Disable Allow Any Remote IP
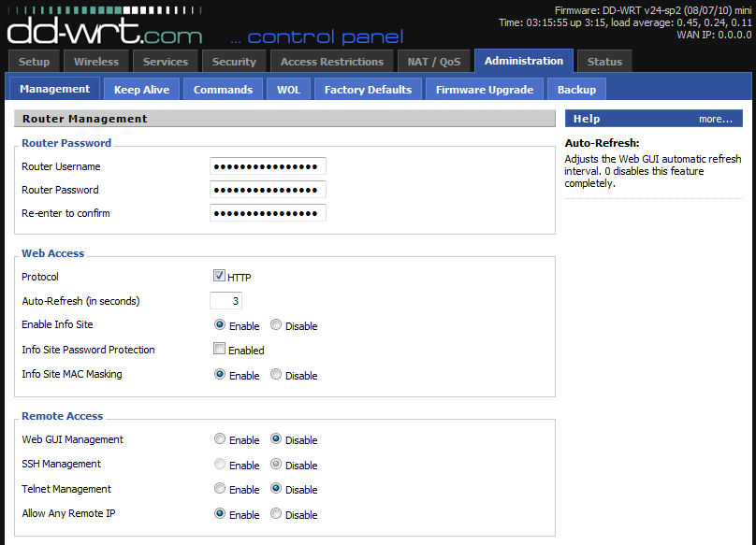This screenshot has width=756, height=545. 276,513
